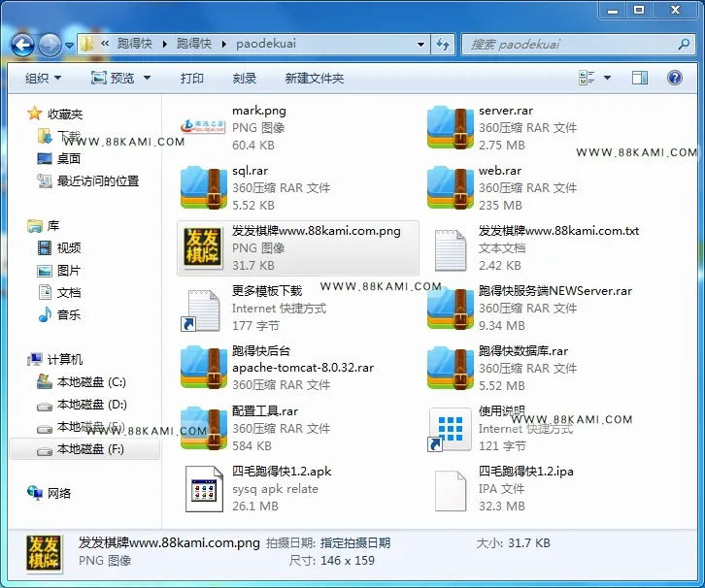Select the 使用说明 Internet shortcut icon
Image resolution: width=705 pixels, height=588 pixels.
coord(450,429)
